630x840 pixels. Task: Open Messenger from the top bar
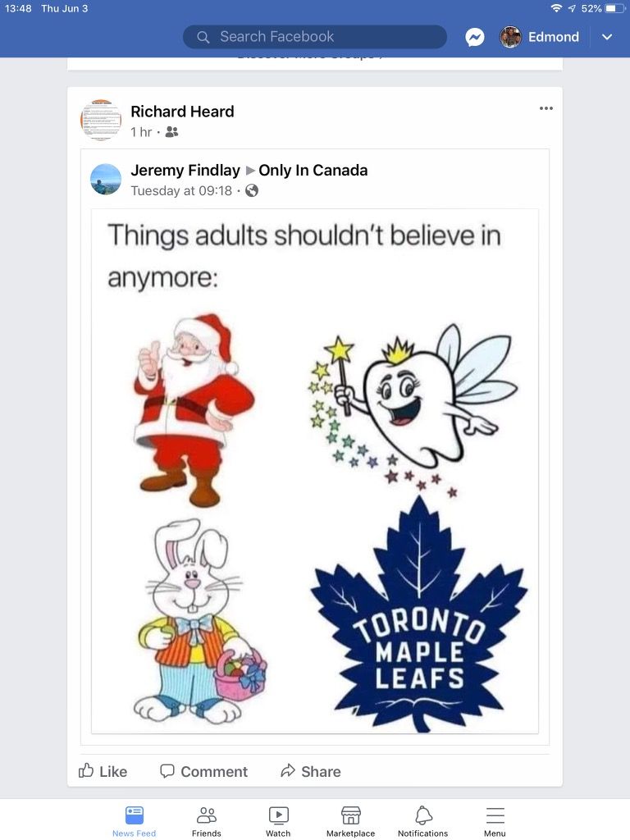pos(474,37)
